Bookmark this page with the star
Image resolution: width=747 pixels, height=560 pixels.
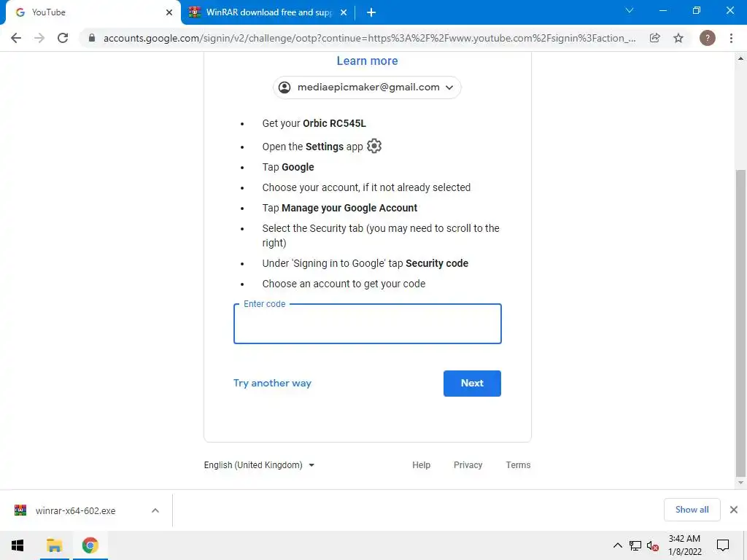click(x=678, y=38)
